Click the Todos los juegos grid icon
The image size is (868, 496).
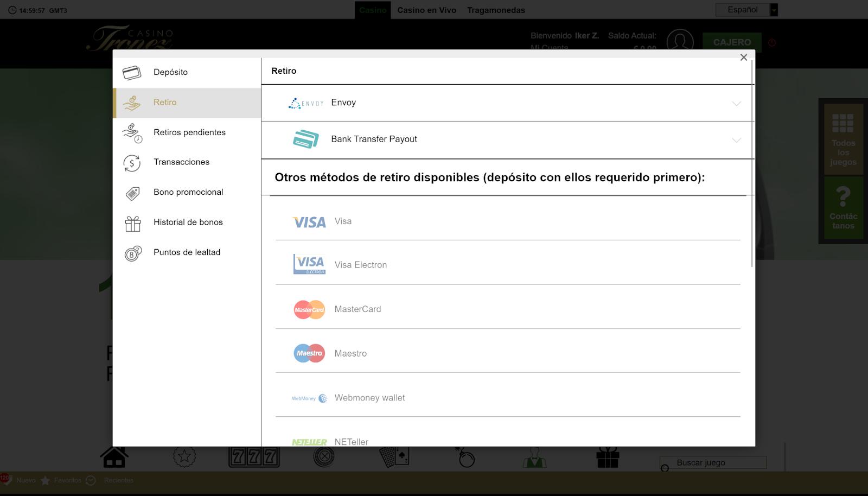click(x=843, y=123)
